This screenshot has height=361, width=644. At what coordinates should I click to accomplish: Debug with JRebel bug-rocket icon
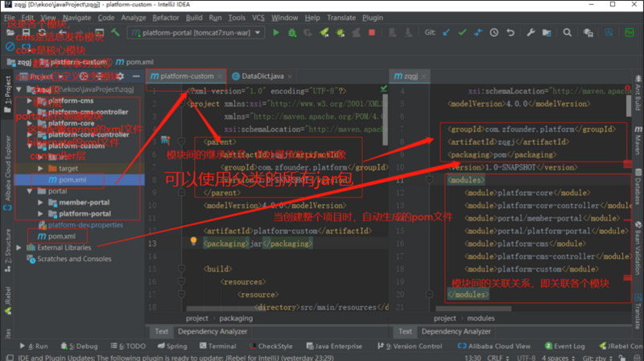point(340,32)
